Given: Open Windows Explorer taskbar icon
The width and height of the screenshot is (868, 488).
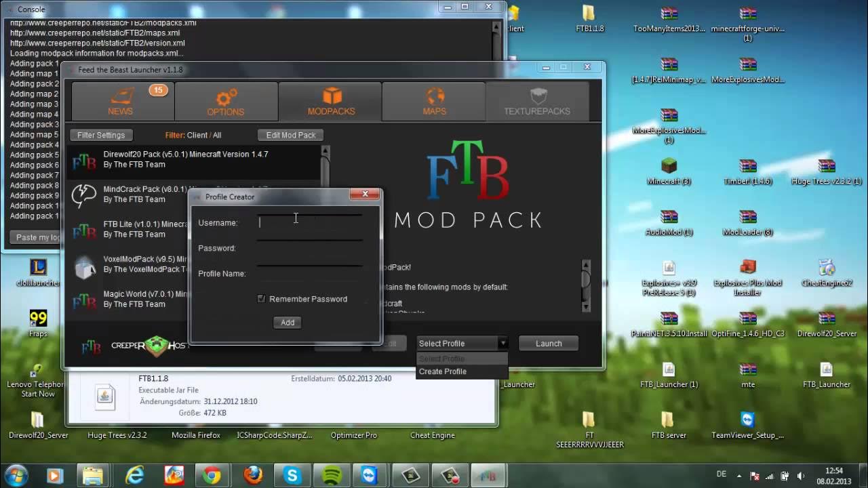Looking at the screenshot, I should (x=92, y=476).
